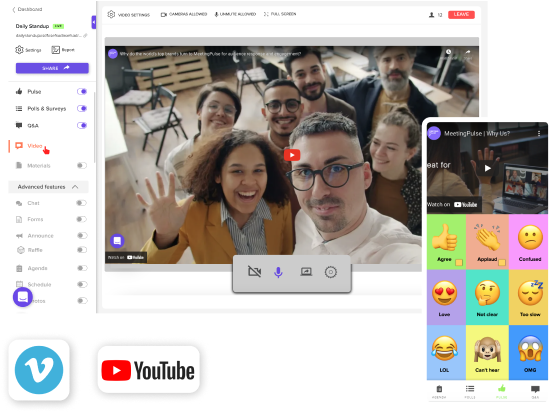Click the Forms document icon

point(19,219)
